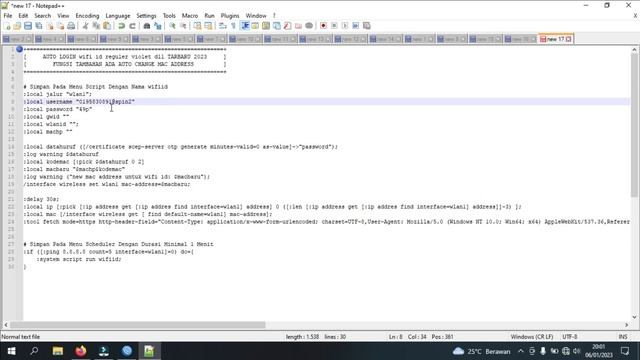Screen dimensions: 640x360
Task: Open the Language menu
Action: coord(118,16)
